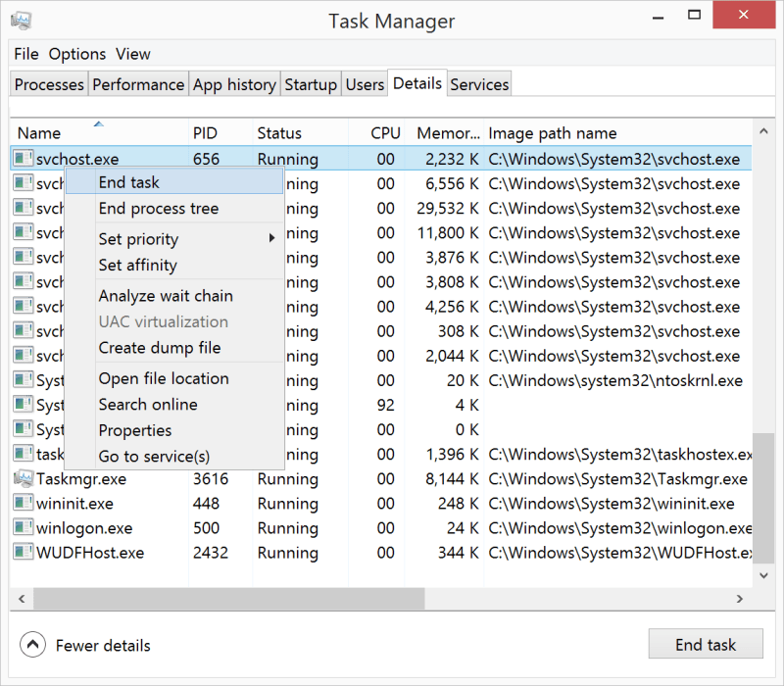Switch to the App history tab
Viewport: 784px width, 686px height.
click(234, 84)
